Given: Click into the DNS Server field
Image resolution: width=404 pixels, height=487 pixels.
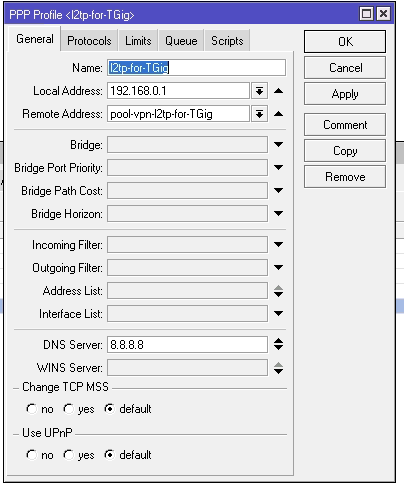Looking at the screenshot, I should (x=187, y=345).
